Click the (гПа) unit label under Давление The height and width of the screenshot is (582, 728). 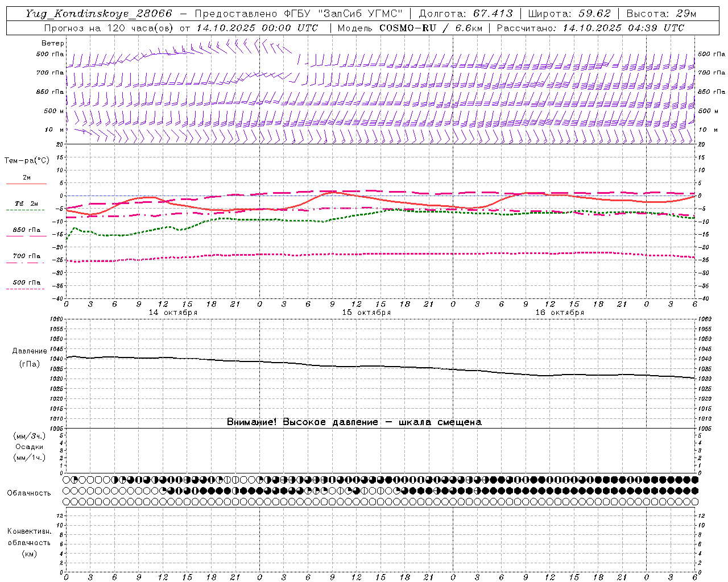coord(30,364)
